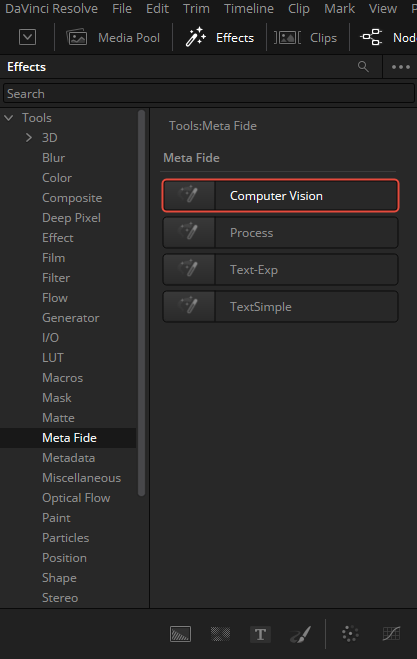Select the Paint brush tool icon

pos(301,634)
